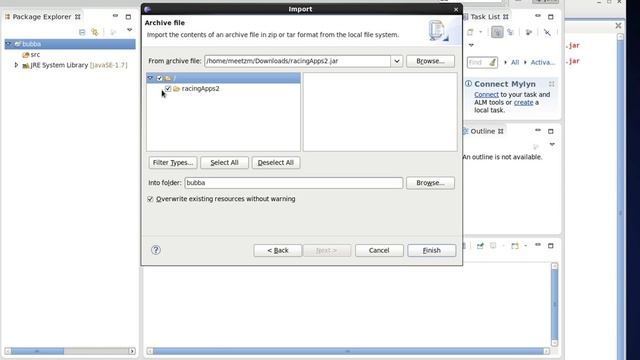Maximize the Package Explorer panel
640x360 pixels.
pyautogui.click(x=128, y=17)
